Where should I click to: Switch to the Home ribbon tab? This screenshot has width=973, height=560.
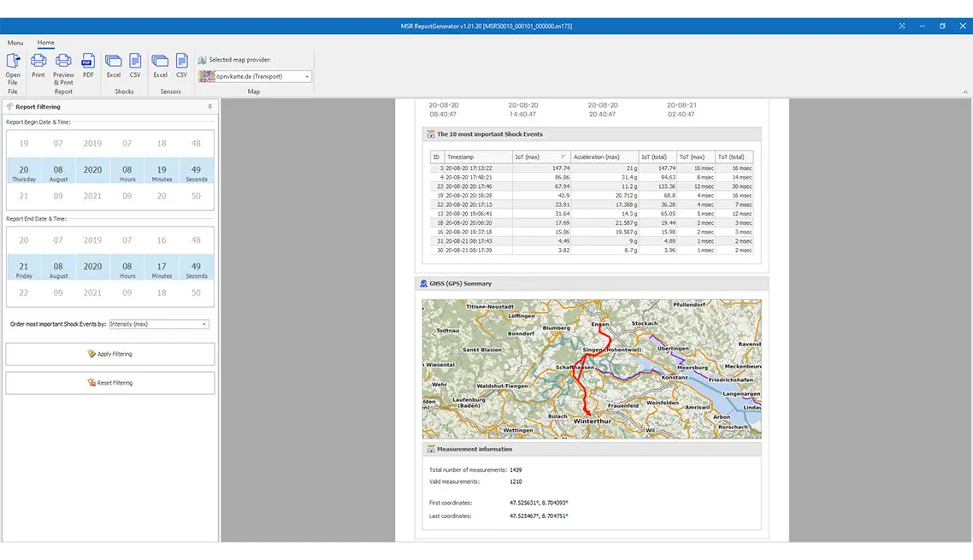[x=45, y=43]
